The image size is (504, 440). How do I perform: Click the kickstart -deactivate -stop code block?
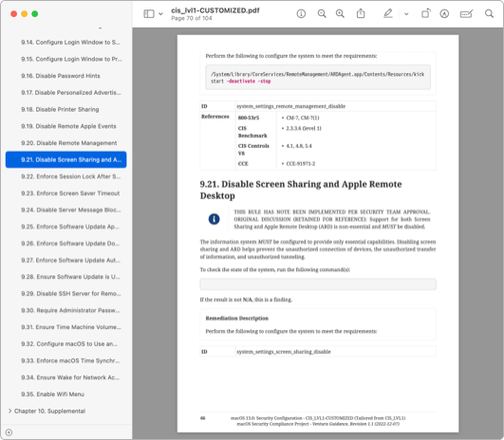(318, 78)
